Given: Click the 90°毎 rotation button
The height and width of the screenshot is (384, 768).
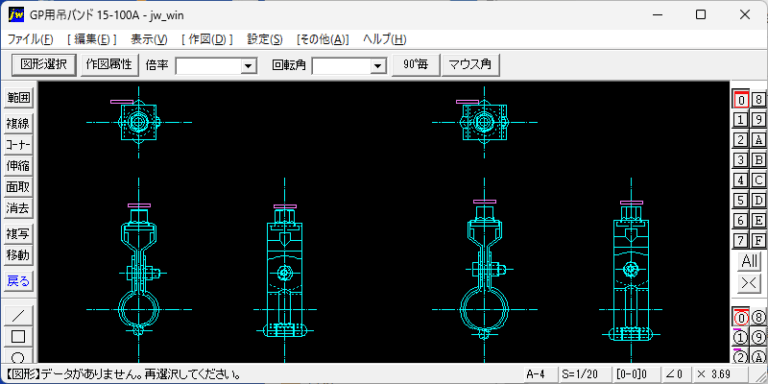Looking at the screenshot, I should click(415, 65).
